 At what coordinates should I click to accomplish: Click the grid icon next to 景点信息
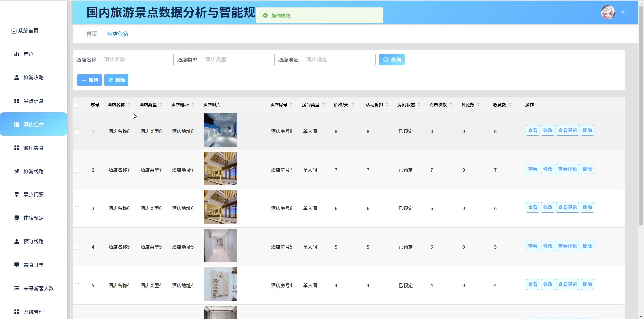point(16,101)
